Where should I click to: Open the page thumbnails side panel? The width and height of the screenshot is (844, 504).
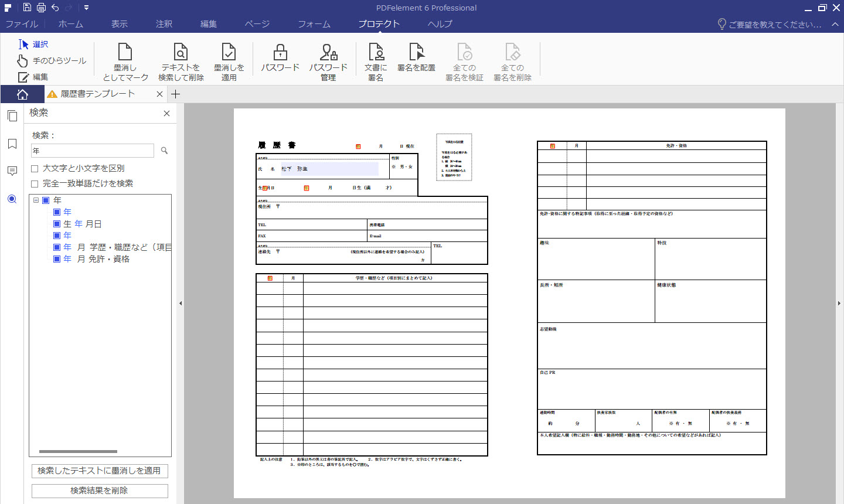[x=12, y=115]
